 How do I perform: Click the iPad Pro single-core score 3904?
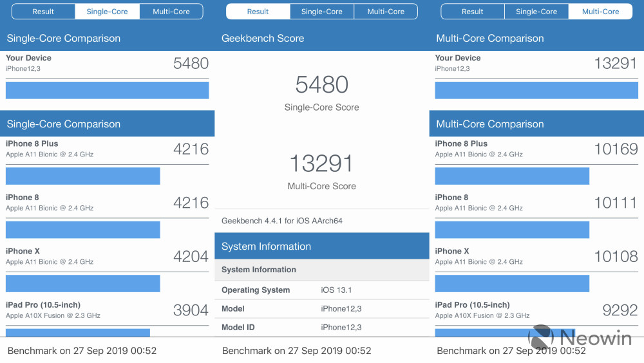[x=191, y=310]
